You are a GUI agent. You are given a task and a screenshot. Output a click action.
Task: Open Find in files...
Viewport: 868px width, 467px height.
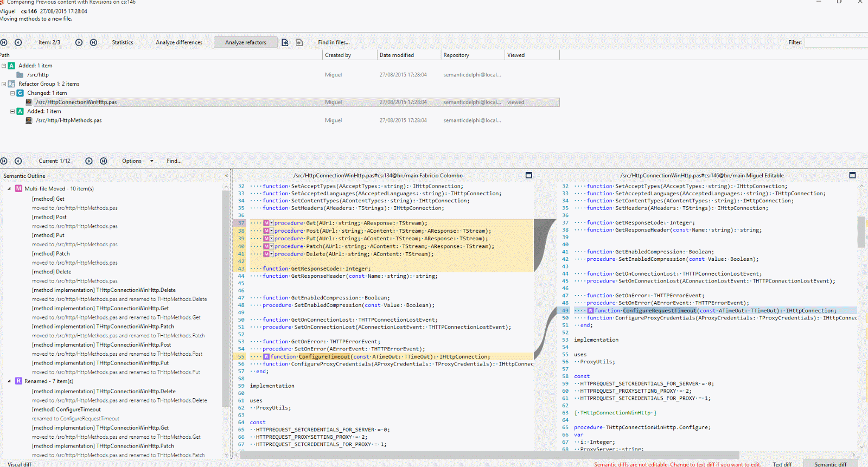click(334, 42)
